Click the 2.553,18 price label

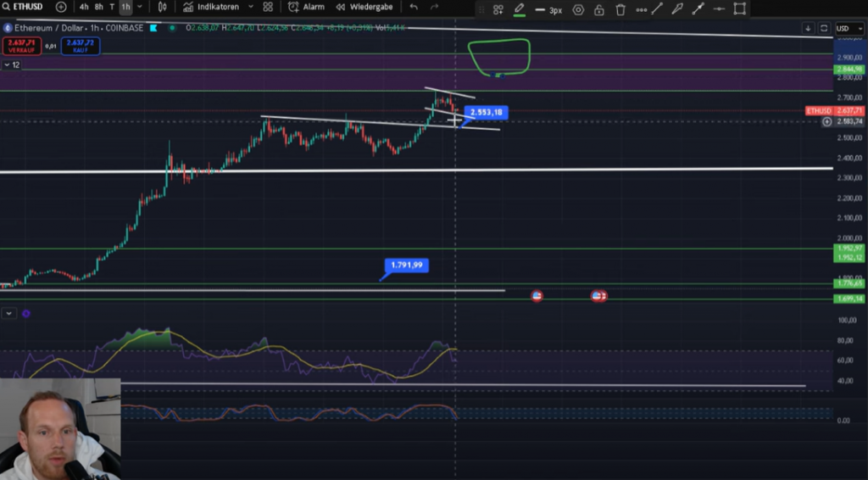pos(486,113)
